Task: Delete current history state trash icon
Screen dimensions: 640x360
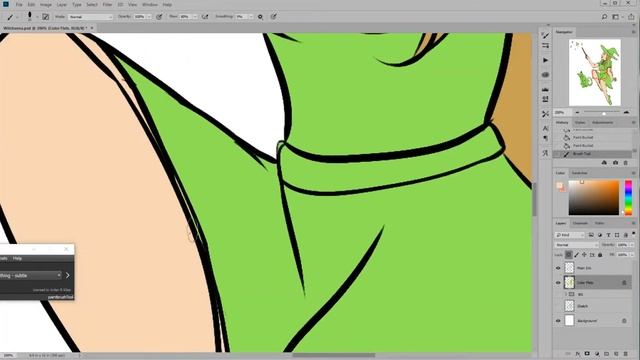Action: pos(625,163)
